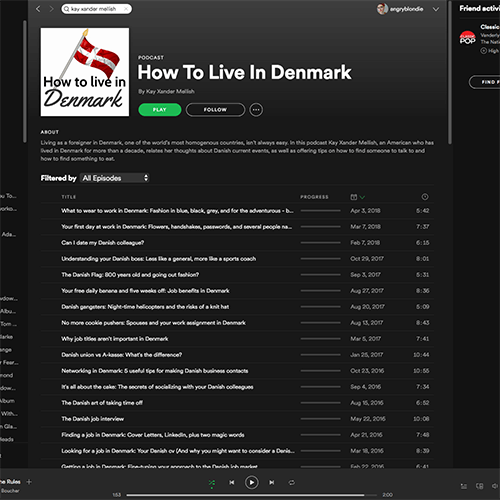Click the By Kay Xander Mellish author link
Image resolution: width=500 pixels, height=500 pixels.
coord(166,91)
